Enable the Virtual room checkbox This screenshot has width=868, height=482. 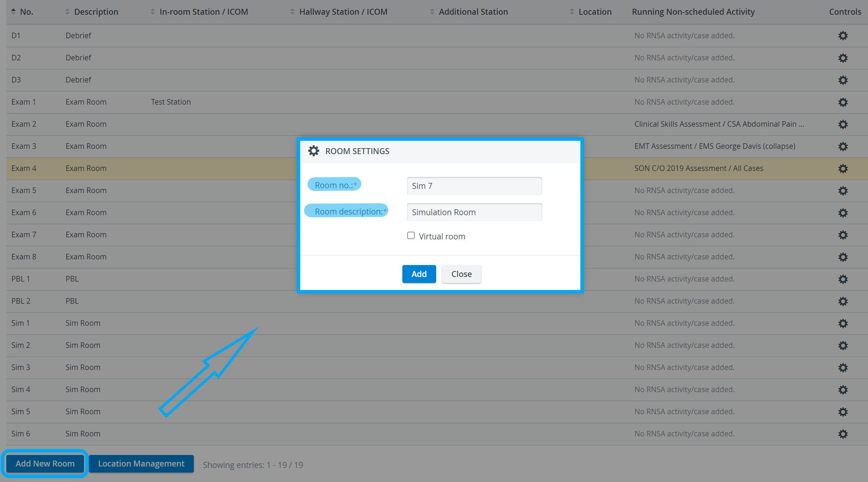(411, 236)
